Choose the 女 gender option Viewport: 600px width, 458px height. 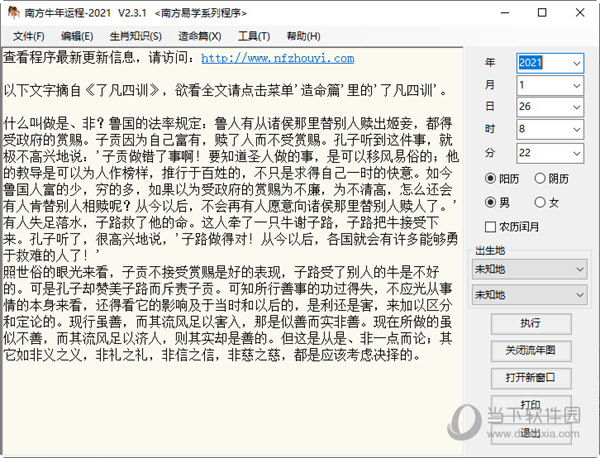click(543, 203)
